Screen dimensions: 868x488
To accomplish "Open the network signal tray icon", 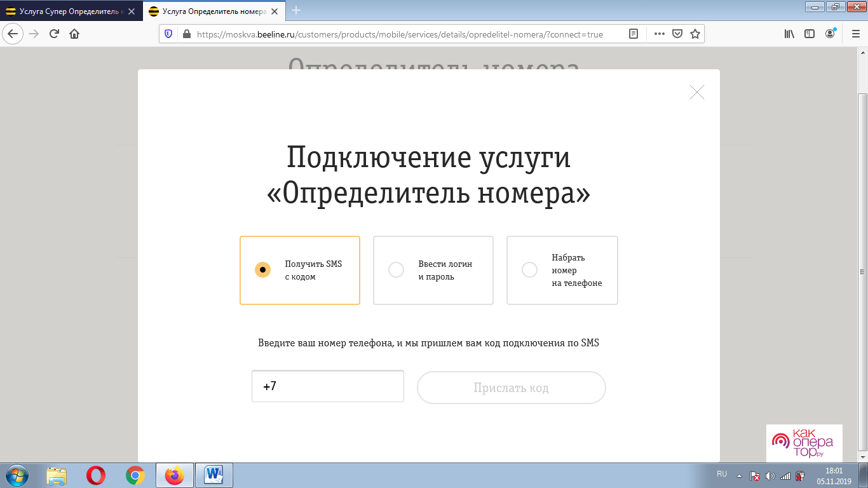I will 785,475.
